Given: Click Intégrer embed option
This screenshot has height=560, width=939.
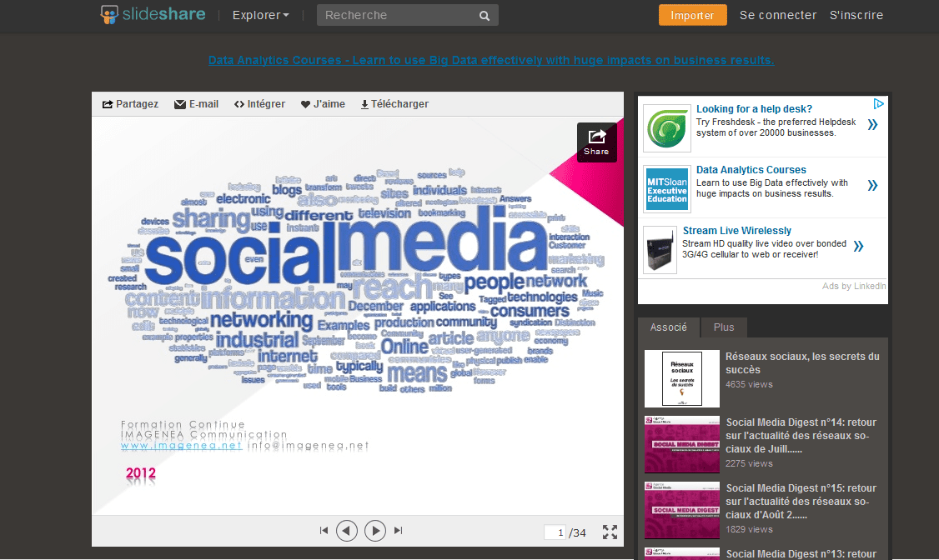Looking at the screenshot, I should (259, 104).
